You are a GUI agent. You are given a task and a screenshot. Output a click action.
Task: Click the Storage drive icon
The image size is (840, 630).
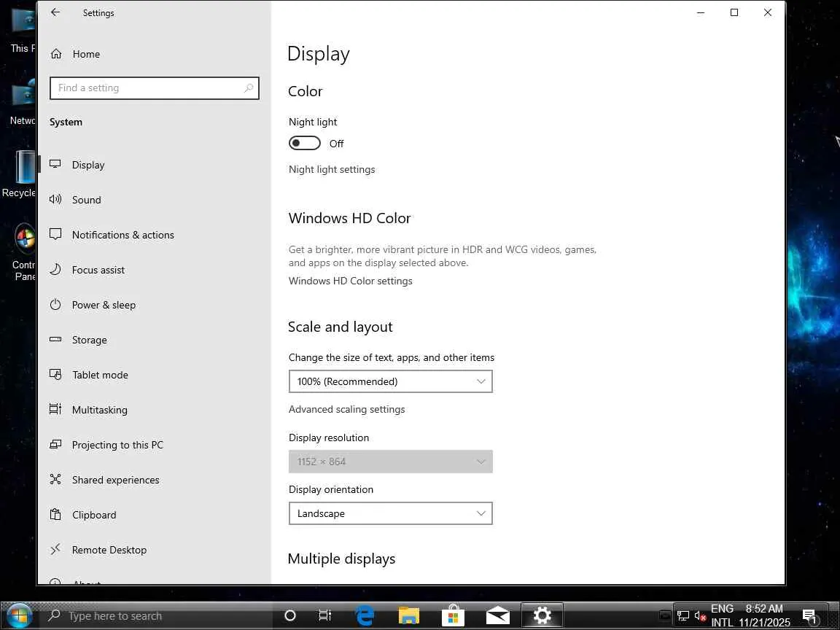point(55,339)
